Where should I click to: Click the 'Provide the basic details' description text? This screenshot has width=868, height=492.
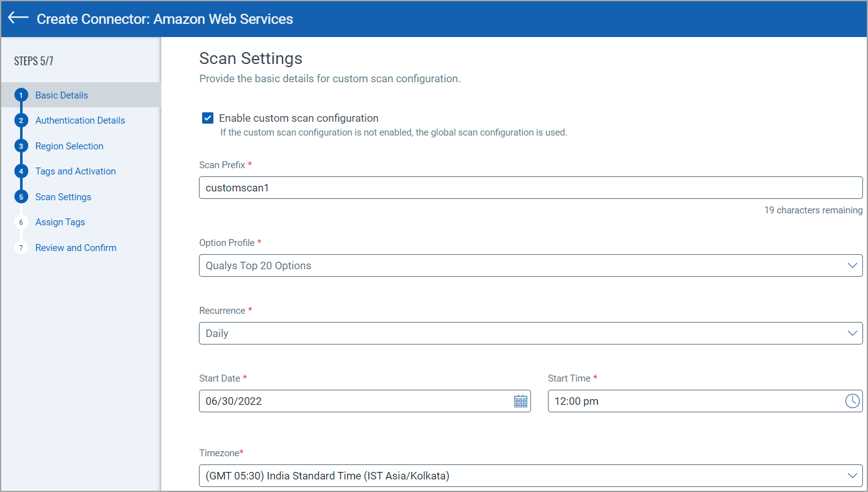click(330, 79)
